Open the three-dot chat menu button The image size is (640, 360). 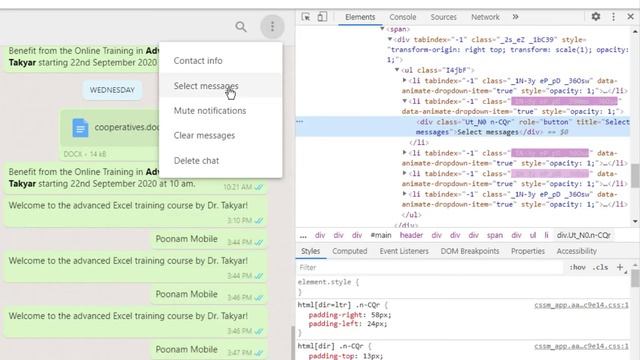pyautogui.click(x=272, y=27)
